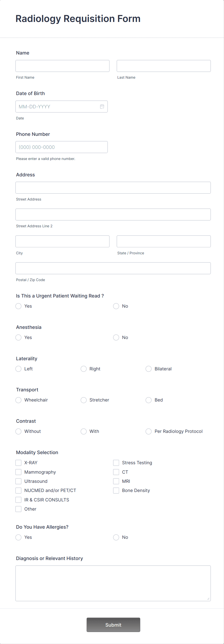The image size is (224, 644).
Task: Select Other under Modality Selection
Action: [18, 509]
